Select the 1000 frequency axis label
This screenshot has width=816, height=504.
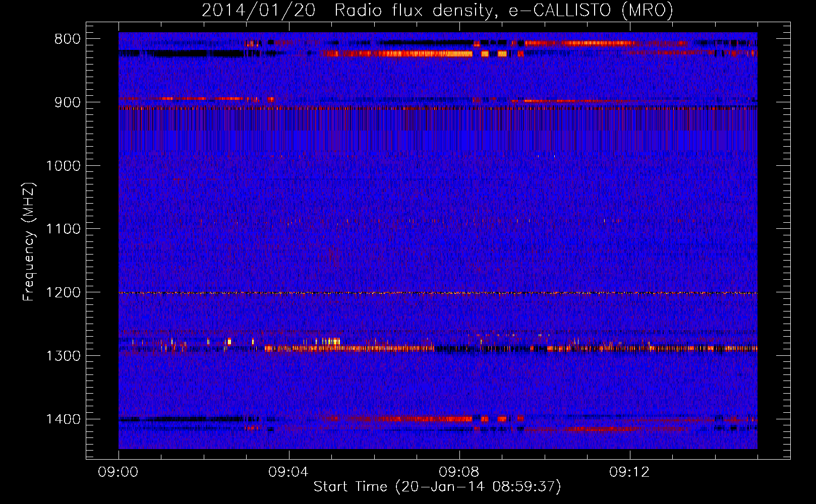click(x=64, y=166)
